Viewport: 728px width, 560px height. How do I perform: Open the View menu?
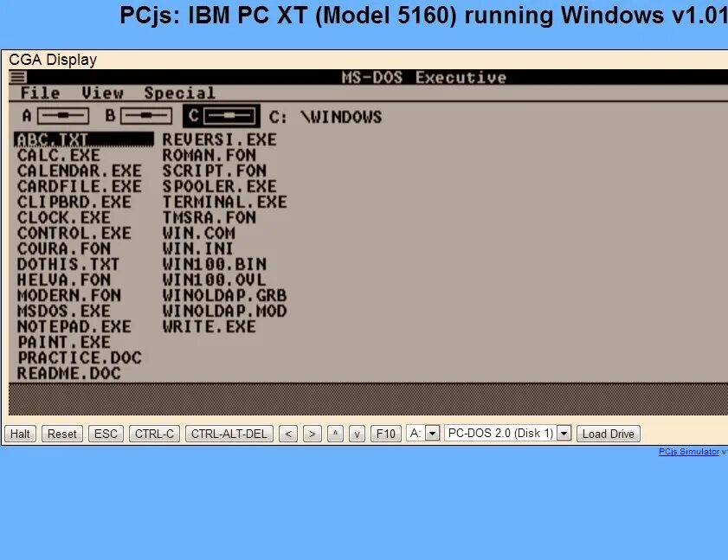pyautogui.click(x=103, y=93)
